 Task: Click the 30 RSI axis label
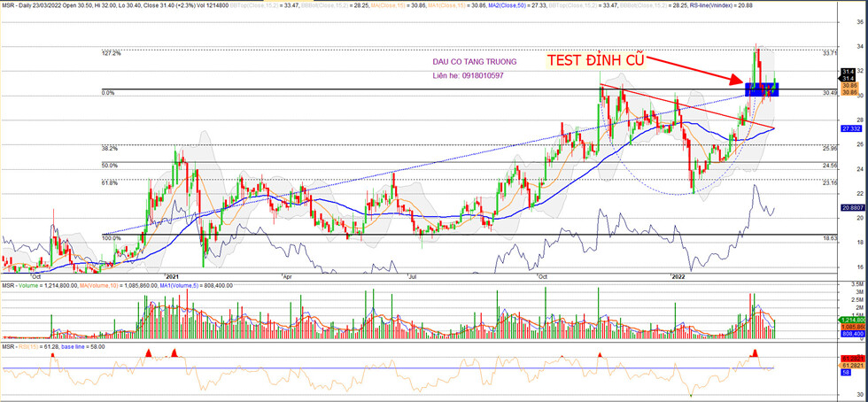[x=860, y=394]
